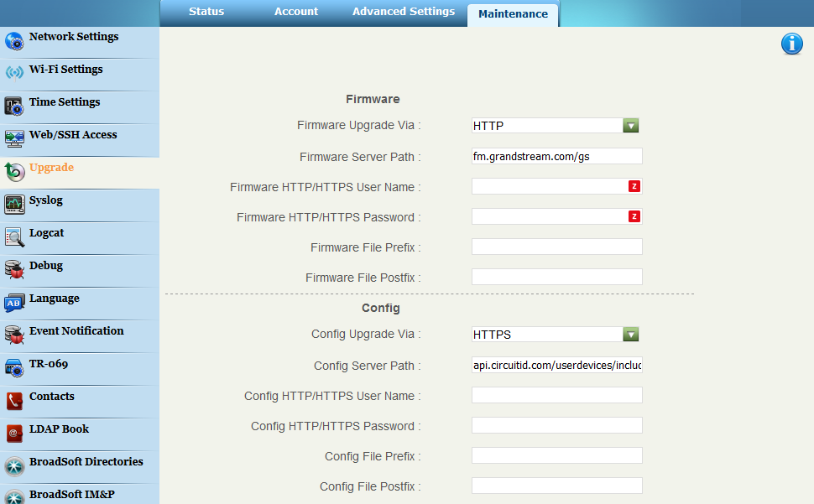Focus the Config HTTP/HTTPS User Name field
This screenshot has width=814, height=504.
click(x=557, y=395)
